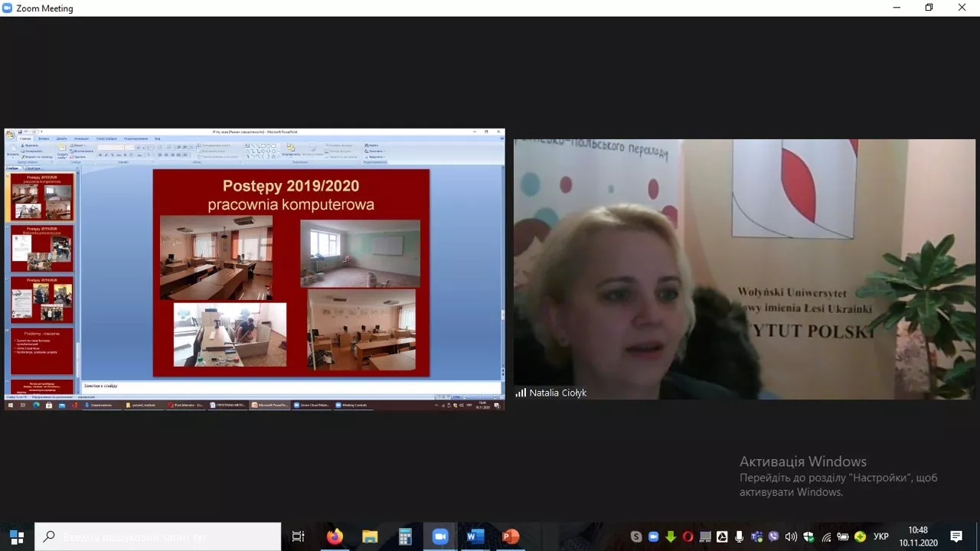Click Natalia Ciołyk's video tile
980x551 pixels.
tap(744, 269)
